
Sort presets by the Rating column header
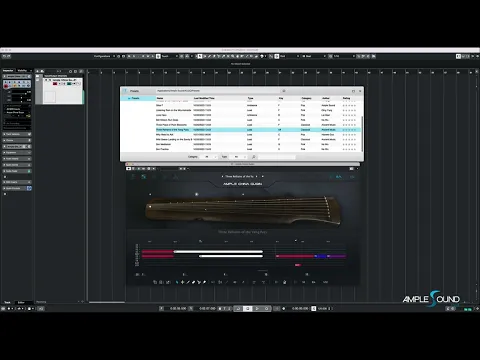[x=347, y=98]
